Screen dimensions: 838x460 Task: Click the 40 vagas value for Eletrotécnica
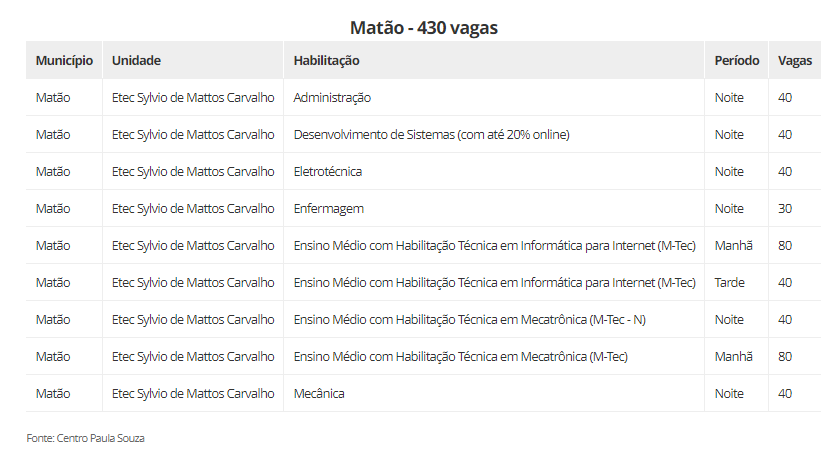[x=785, y=172]
